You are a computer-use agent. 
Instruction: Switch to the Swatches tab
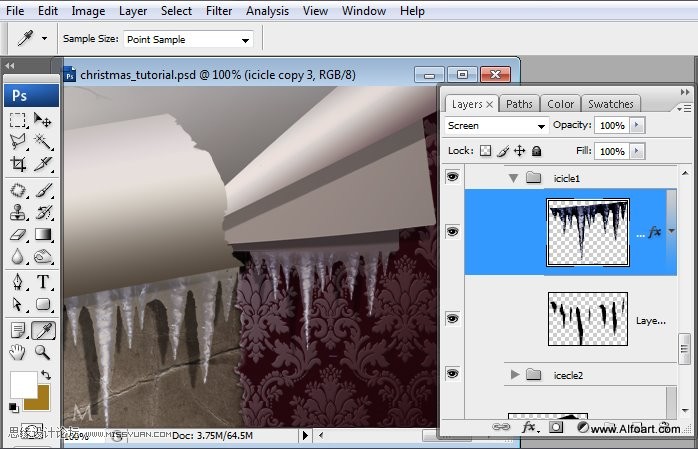(610, 104)
